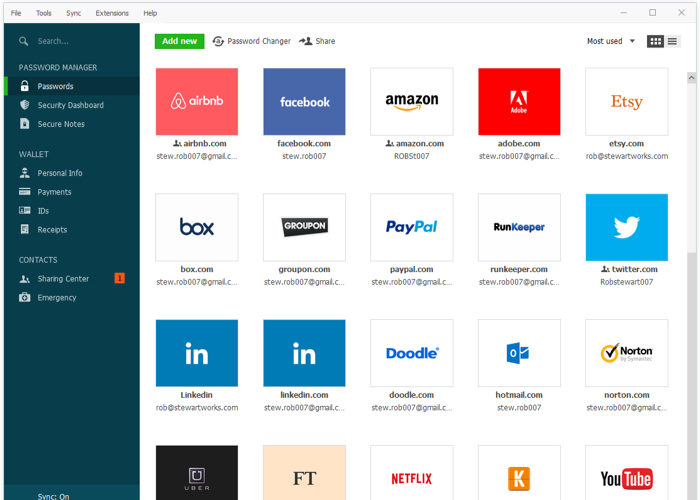This screenshot has height=500, width=700.
Task: Open IDs in Wallet
Action: [x=43, y=211]
